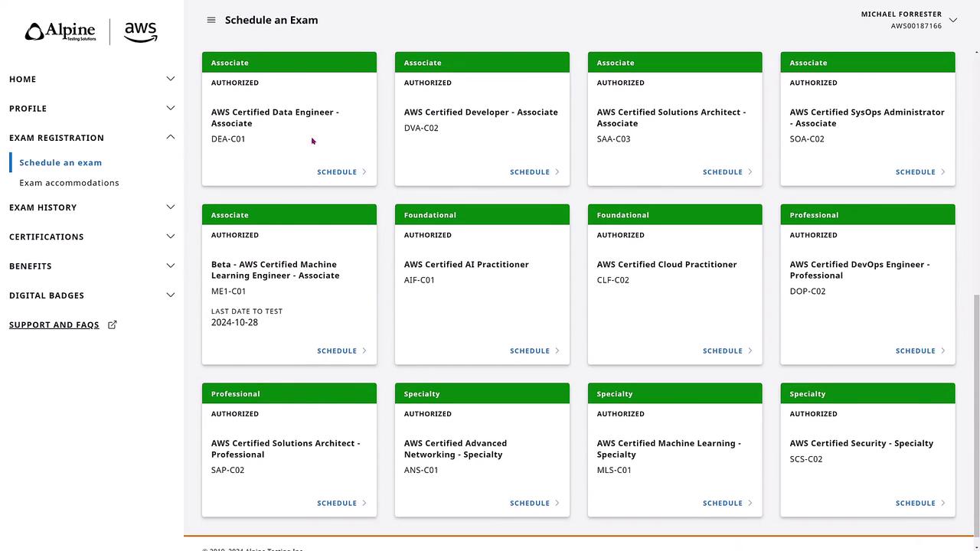This screenshot has height=551, width=980.
Task: Expand the Home sidebar section
Action: click(170, 79)
